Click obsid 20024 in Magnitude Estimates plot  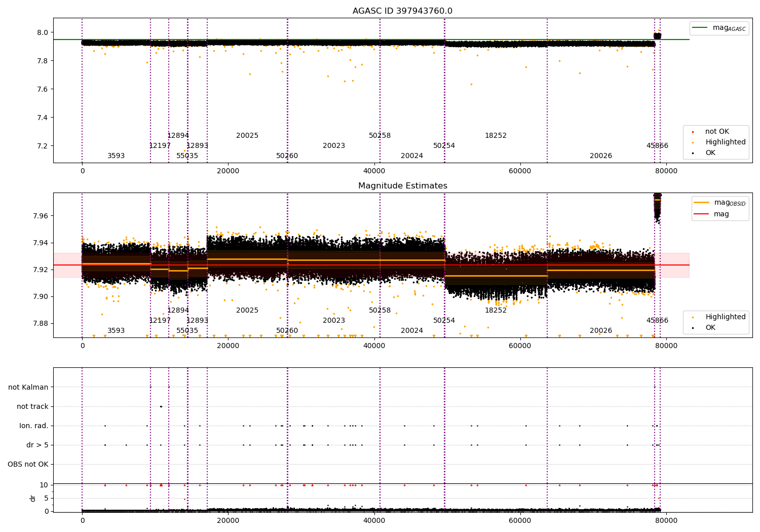coord(412,331)
